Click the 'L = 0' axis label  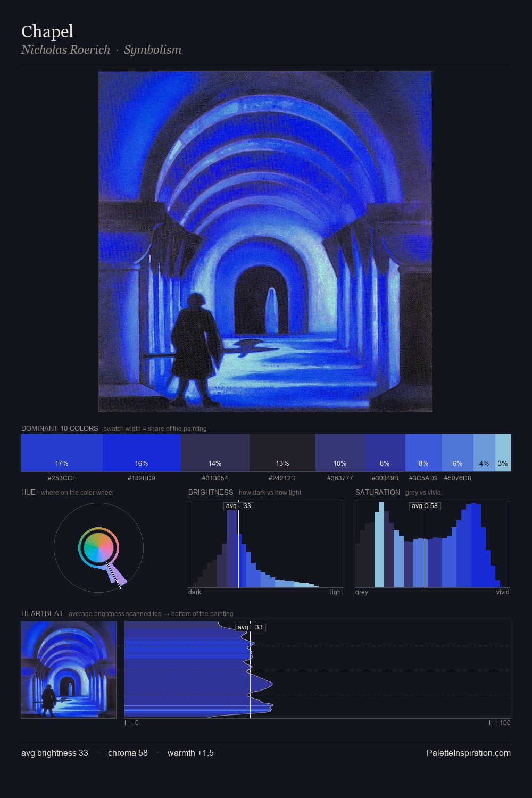point(131,723)
